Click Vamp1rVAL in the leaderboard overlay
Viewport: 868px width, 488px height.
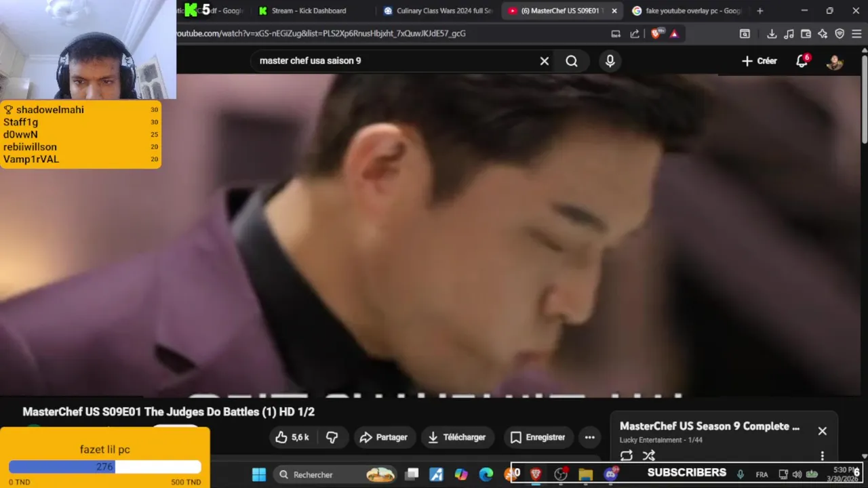click(31, 159)
